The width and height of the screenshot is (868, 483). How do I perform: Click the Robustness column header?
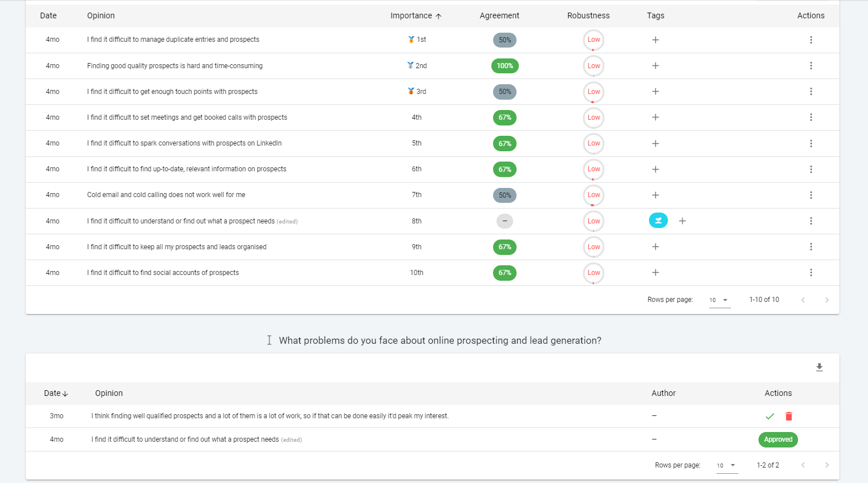click(x=588, y=15)
